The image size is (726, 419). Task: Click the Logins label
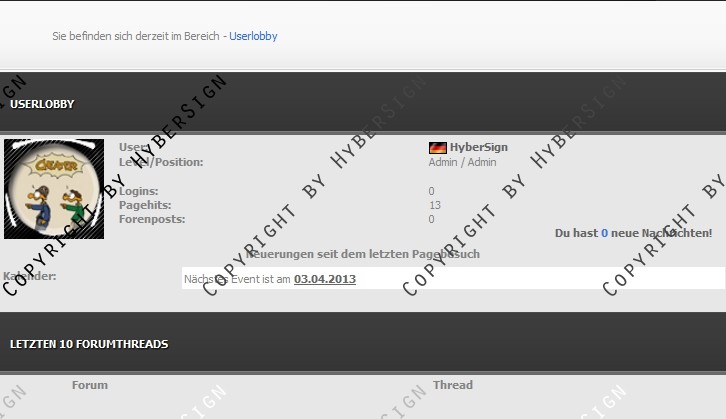click(138, 191)
